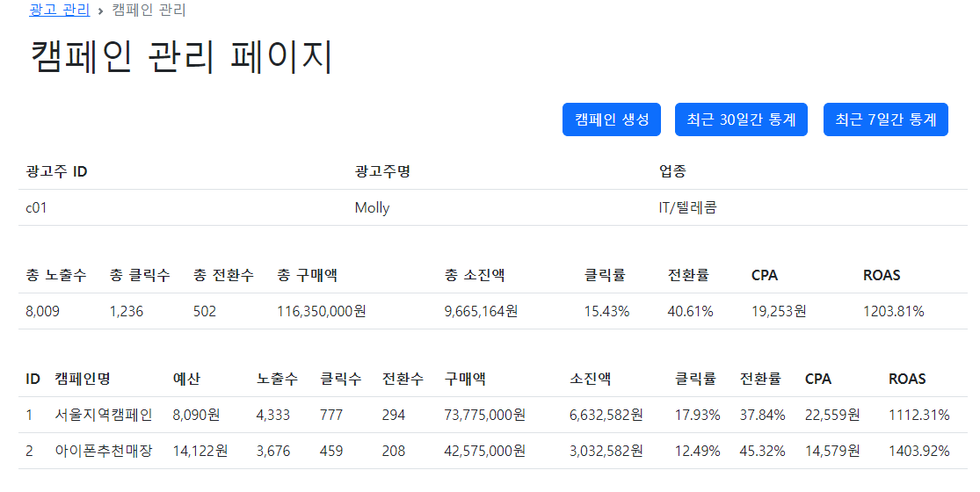
Task: Click conversion rate 37.84%
Action: (763, 416)
